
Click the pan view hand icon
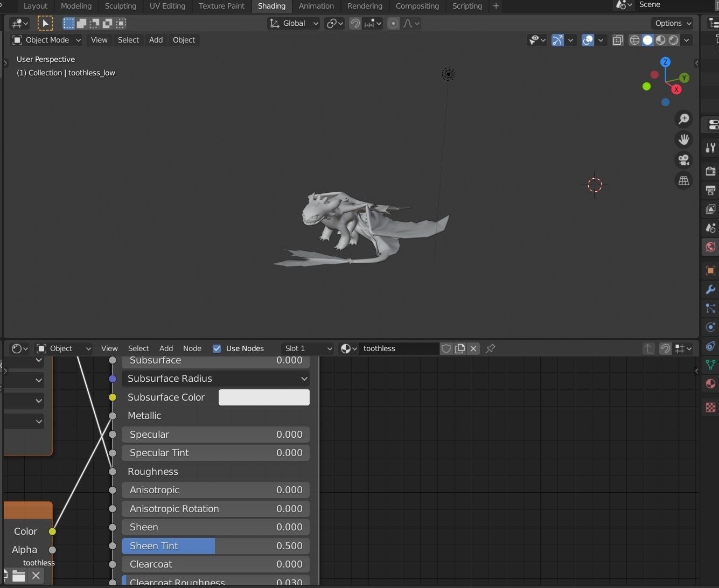pyautogui.click(x=684, y=139)
